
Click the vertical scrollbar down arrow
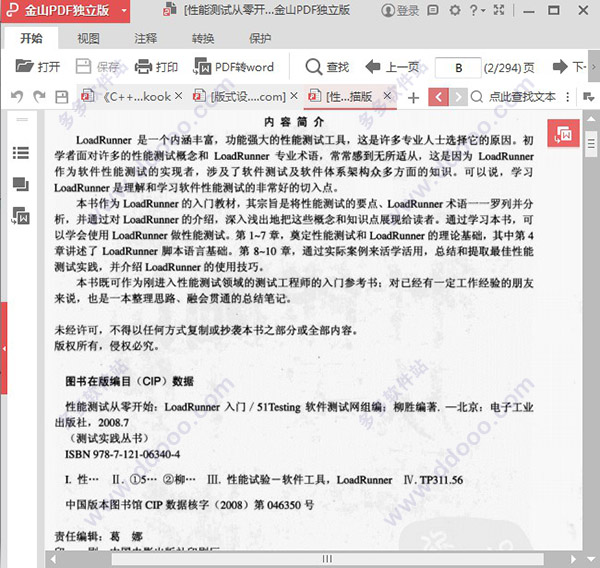click(591, 559)
